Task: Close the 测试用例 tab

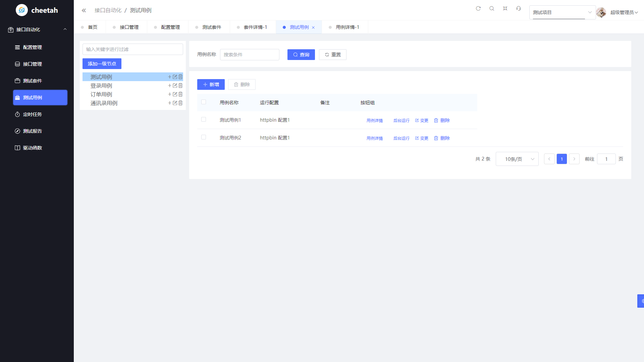Action: [313, 27]
